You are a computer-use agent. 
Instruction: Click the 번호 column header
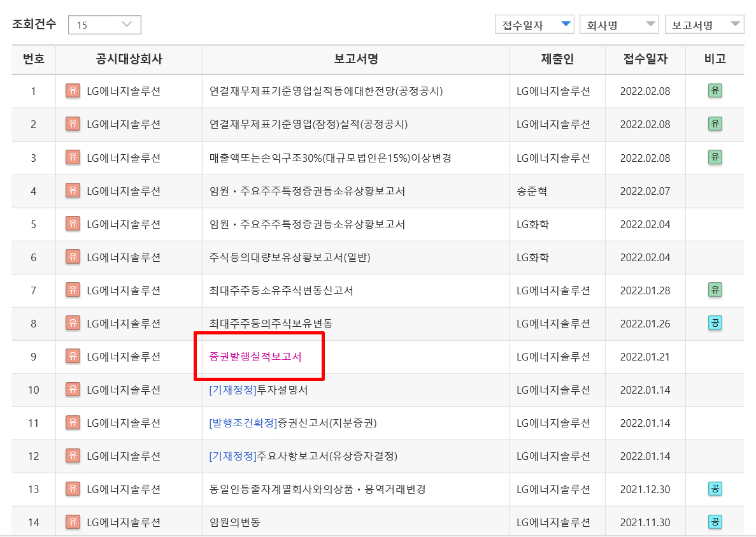34,59
